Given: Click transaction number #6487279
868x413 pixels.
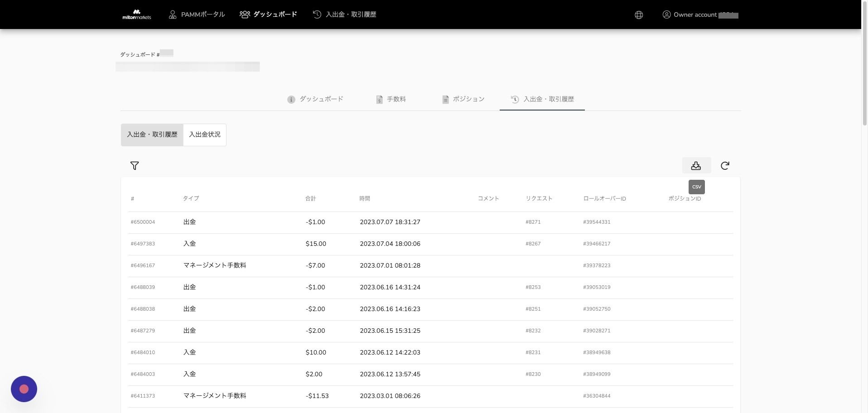Looking at the screenshot, I should (x=143, y=331).
